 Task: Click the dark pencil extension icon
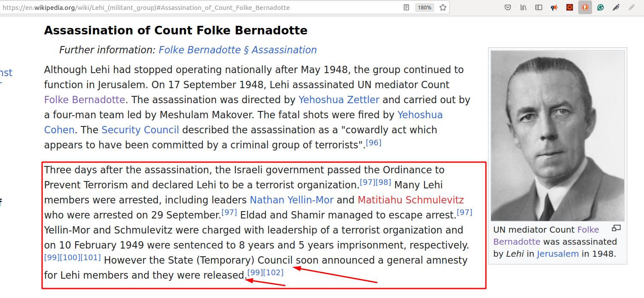(x=616, y=7)
